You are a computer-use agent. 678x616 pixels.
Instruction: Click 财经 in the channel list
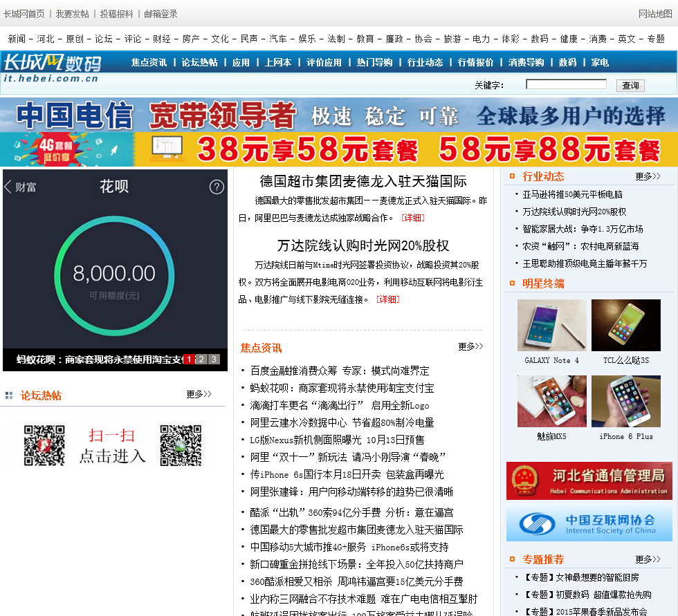click(162, 39)
